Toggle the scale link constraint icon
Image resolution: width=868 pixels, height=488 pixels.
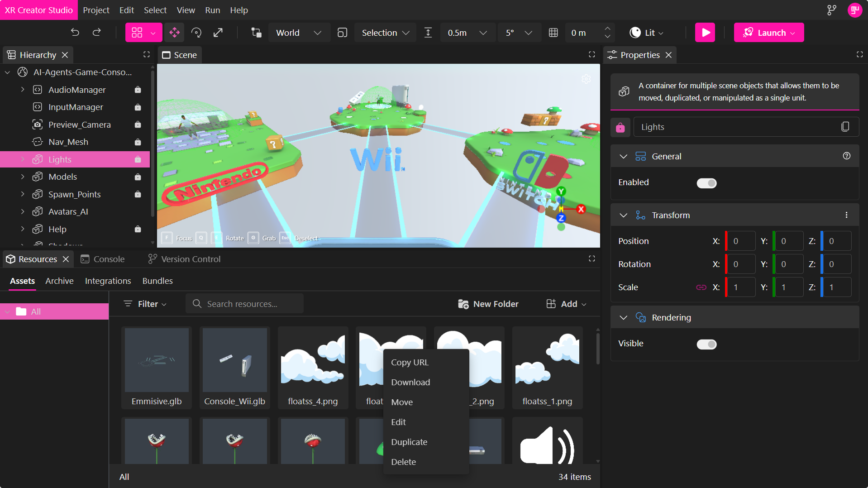point(701,287)
